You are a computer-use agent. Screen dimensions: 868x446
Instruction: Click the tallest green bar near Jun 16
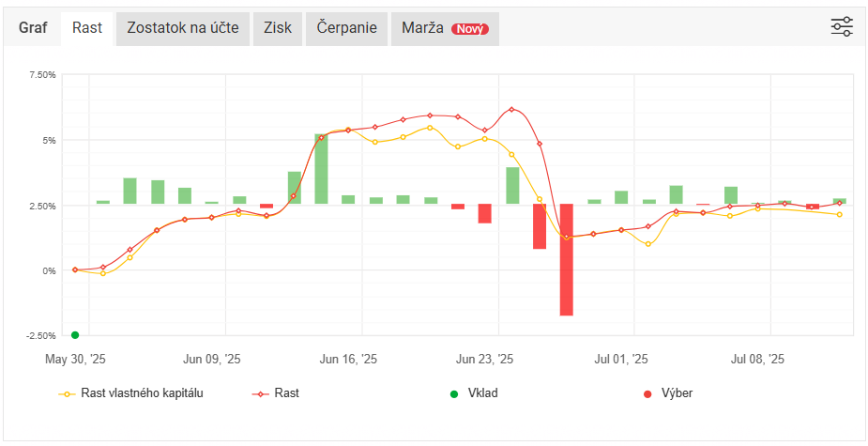click(321, 169)
